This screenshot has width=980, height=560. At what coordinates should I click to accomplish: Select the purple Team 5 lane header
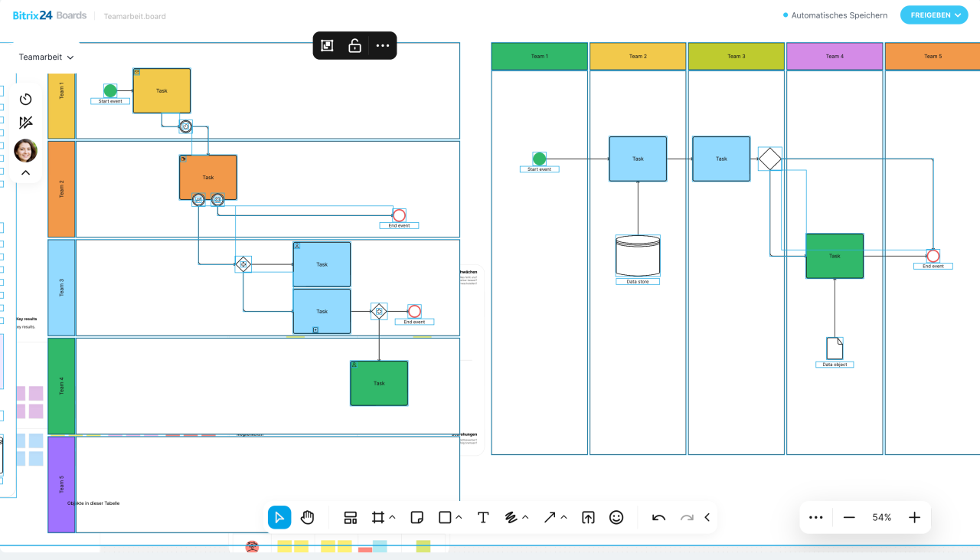pos(62,484)
